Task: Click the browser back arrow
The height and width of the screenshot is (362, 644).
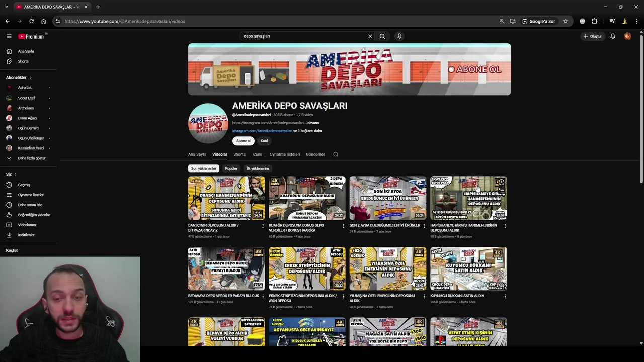Action: tap(7, 21)
